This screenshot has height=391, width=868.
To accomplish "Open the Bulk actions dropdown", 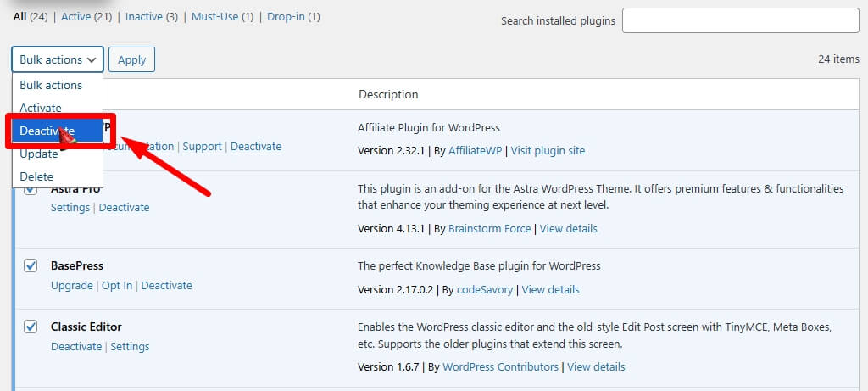I will [x=57, y=59].
